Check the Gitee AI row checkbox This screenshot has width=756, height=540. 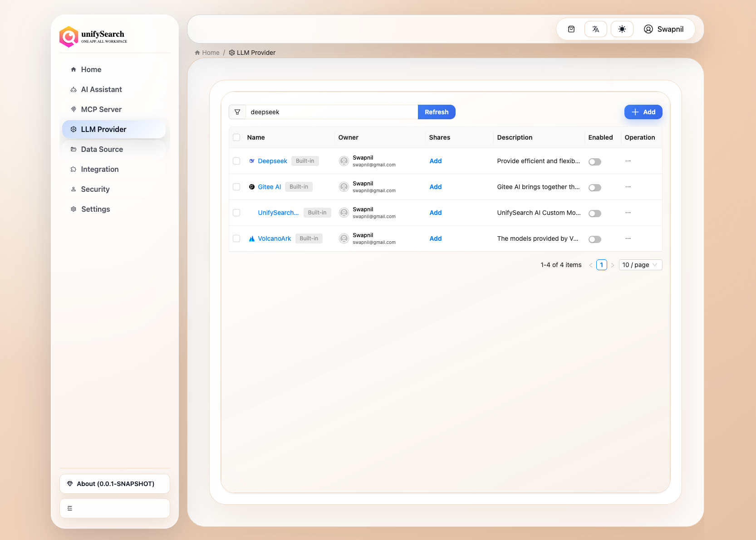236,187
